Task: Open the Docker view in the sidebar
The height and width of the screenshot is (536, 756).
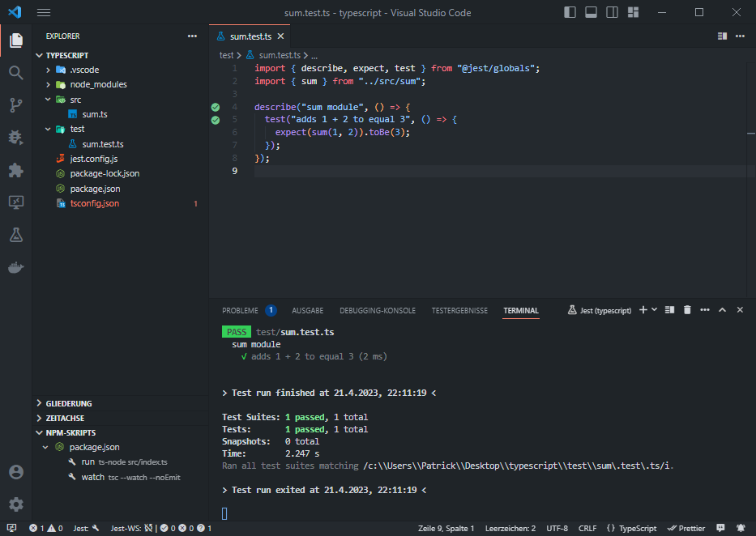Action: [x=15, y=267]
